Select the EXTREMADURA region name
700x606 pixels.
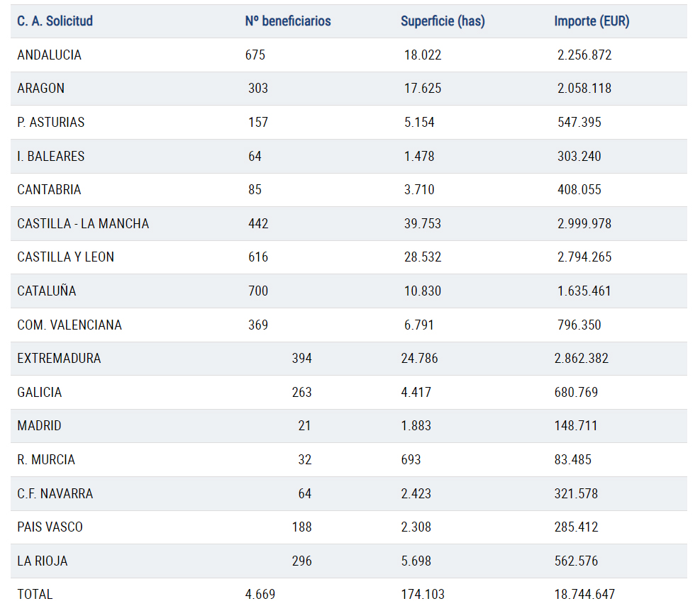point(59,359)
